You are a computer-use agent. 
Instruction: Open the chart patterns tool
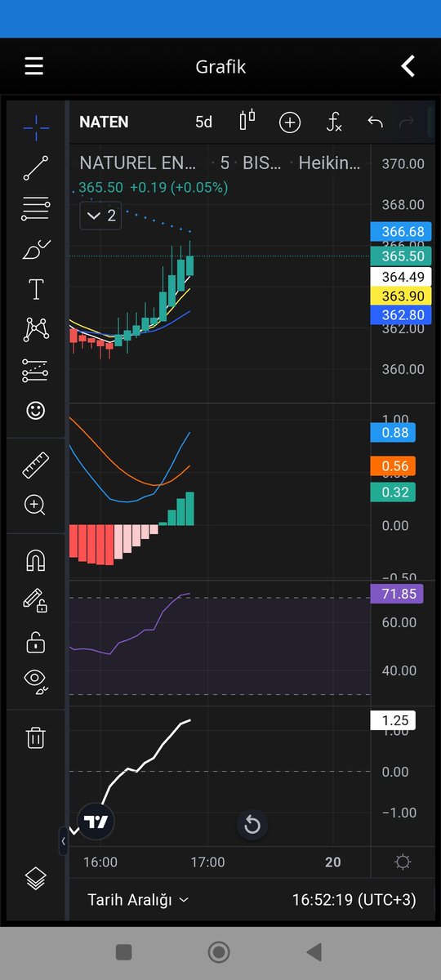pos(35,330)
